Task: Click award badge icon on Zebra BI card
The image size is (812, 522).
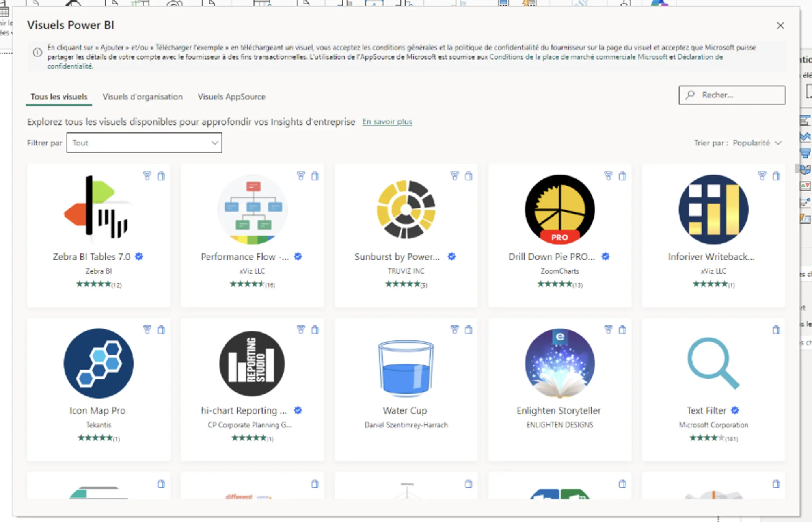Action: (147, 176)
